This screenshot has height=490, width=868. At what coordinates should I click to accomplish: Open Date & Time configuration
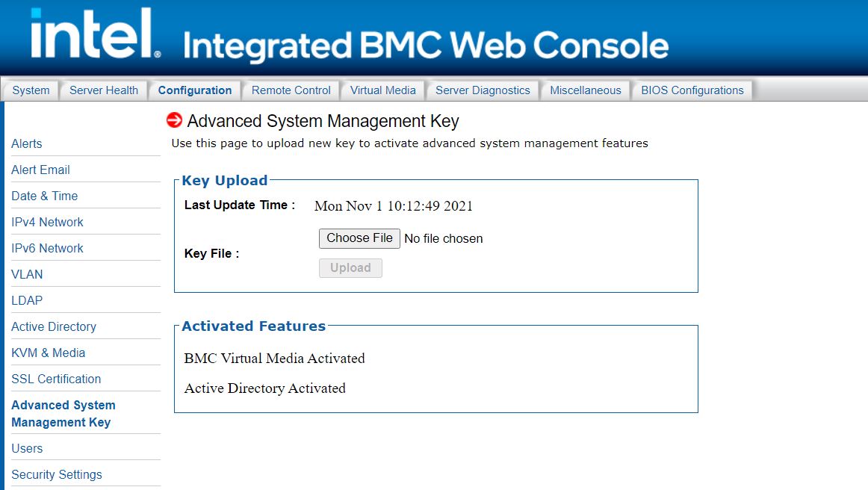[45, 196]
